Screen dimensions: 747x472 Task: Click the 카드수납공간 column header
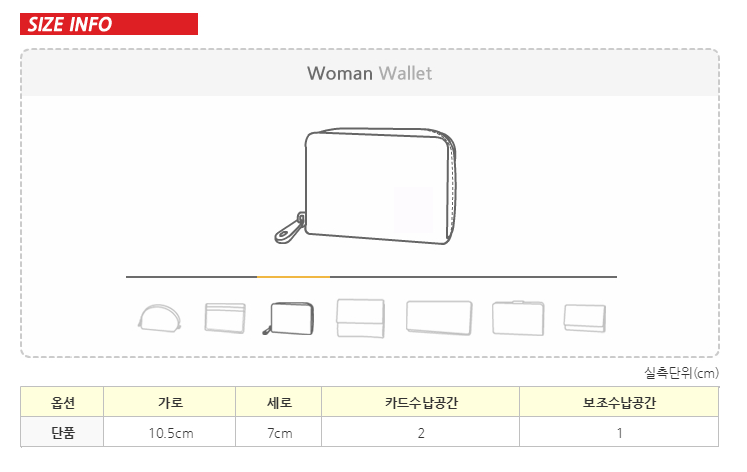[421, 404]
